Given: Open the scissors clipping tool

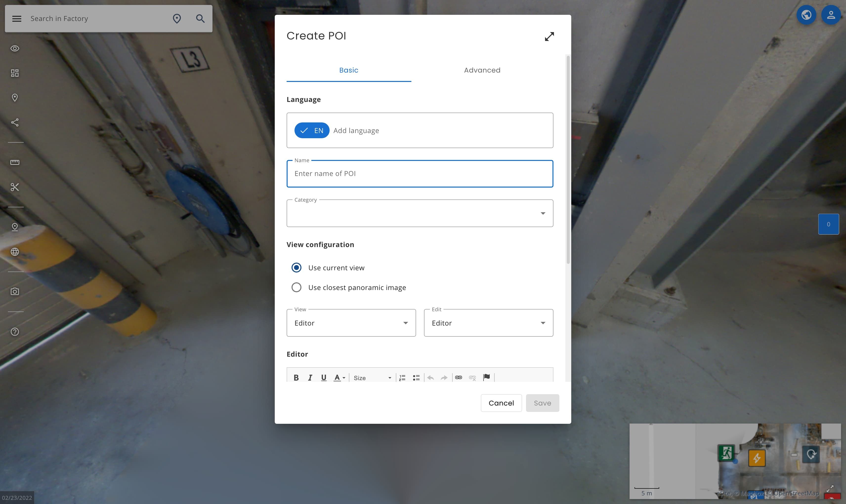Looking at the screenshot, I should coord(15,187).
